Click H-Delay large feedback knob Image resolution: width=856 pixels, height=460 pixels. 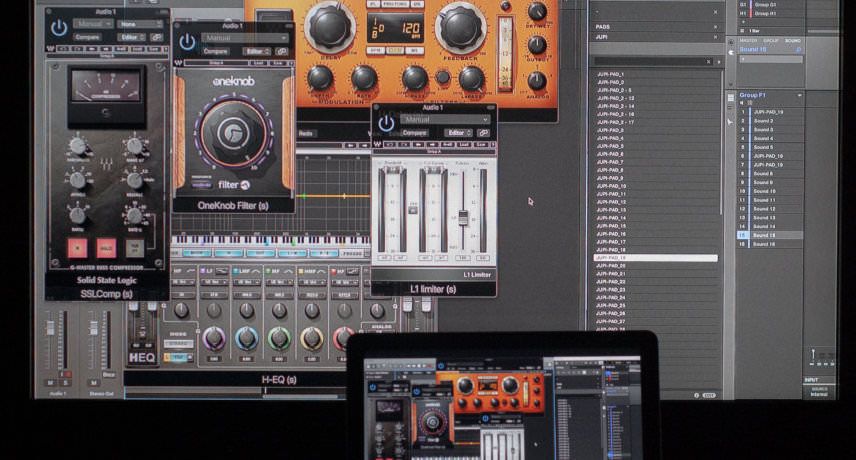461,28
